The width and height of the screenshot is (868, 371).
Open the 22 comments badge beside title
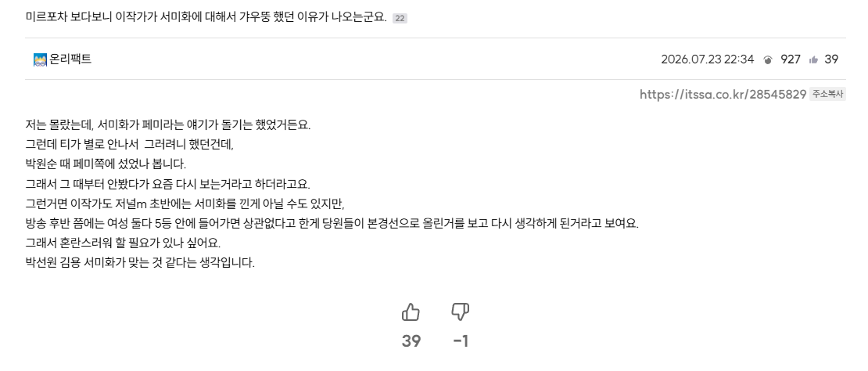click(400, 18)
